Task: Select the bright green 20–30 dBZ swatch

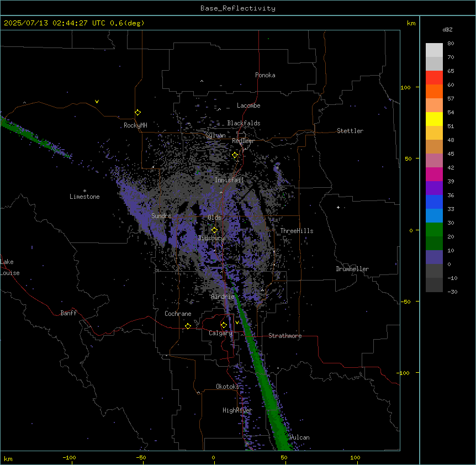Action: click(x=434, y=230)
